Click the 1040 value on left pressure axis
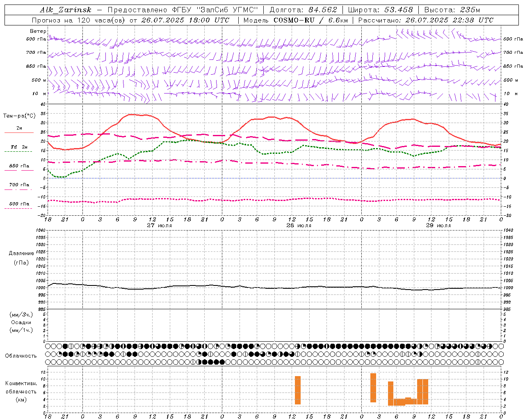The height and width of the screenshot is (420, 525). click(x=41, y=231)
